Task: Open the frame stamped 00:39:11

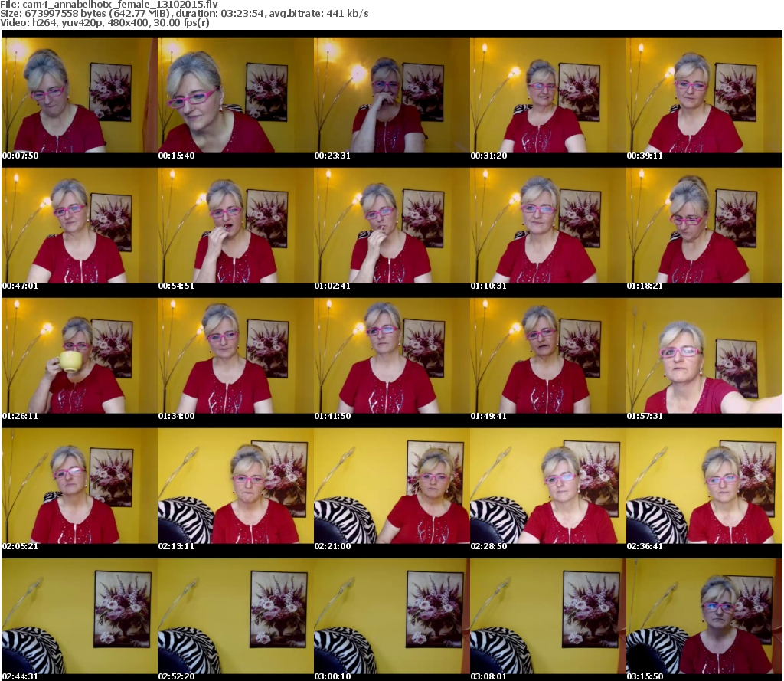Action: pos(704,95)
